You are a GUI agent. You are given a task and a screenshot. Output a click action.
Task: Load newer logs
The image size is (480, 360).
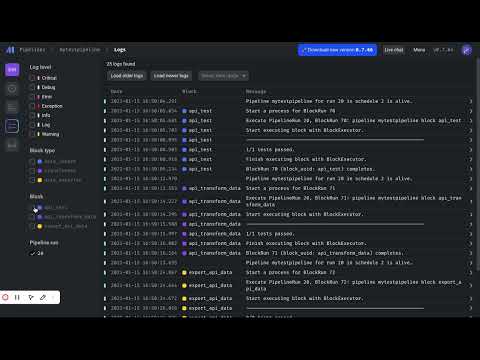171,76
